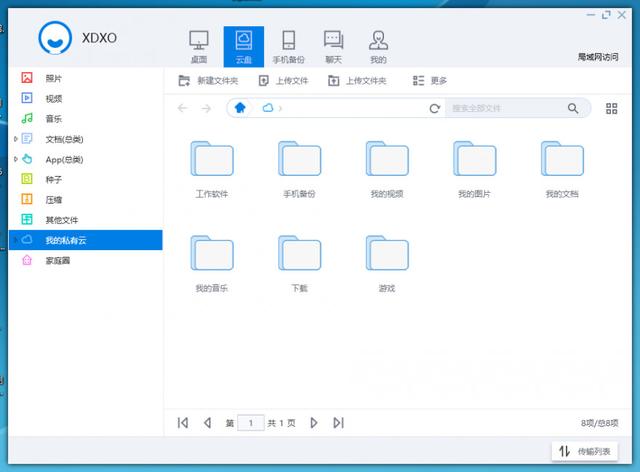
Task: Select 照片 photos in the sidebar
Action: point(86,78)
